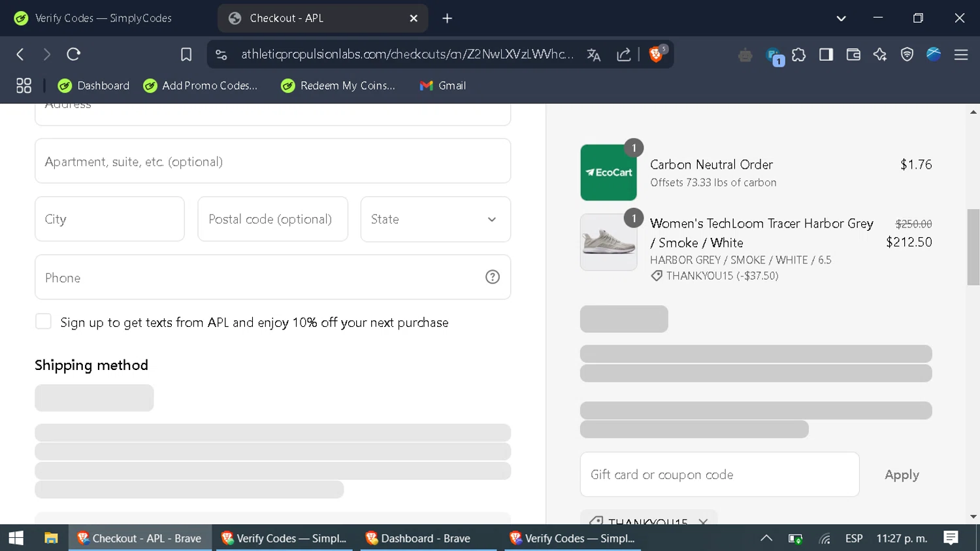Click the Apply coupon button
This screenshot has height=551, width=980.
pos(902,475)
